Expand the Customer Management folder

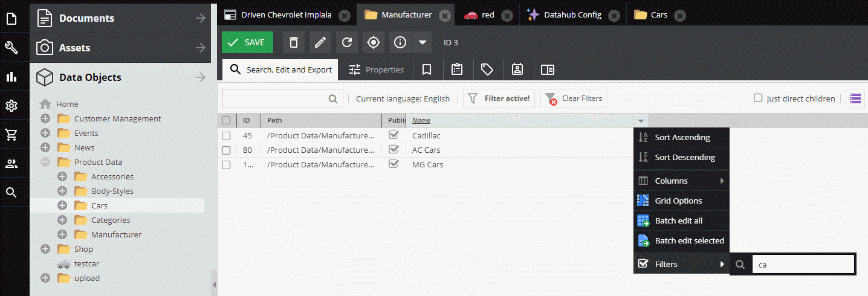[45, 118]
